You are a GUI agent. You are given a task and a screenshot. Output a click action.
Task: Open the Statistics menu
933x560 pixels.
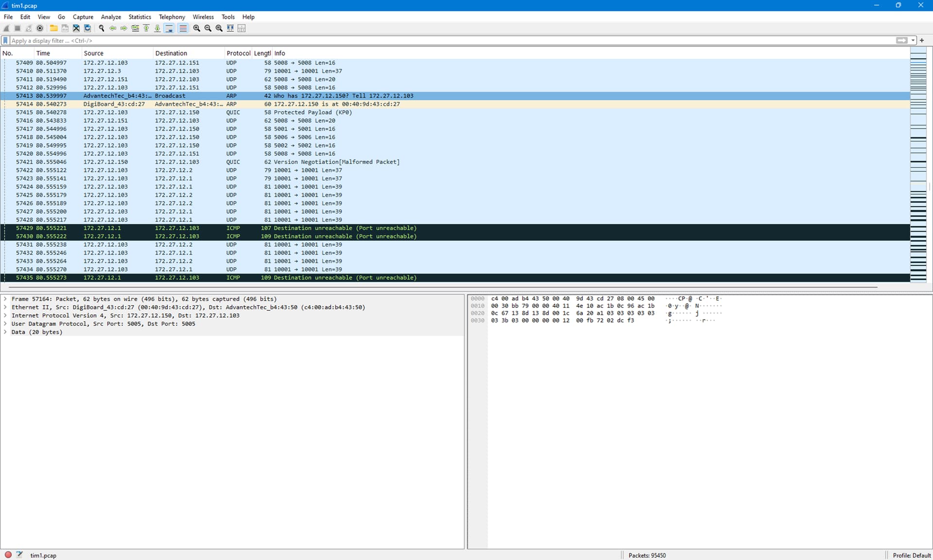(x=139, y=17)
